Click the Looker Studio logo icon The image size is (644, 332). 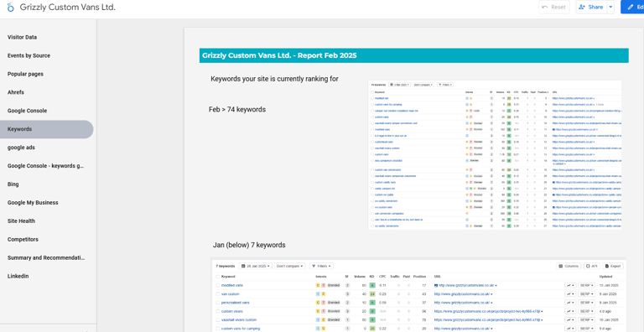click(10, 7)
